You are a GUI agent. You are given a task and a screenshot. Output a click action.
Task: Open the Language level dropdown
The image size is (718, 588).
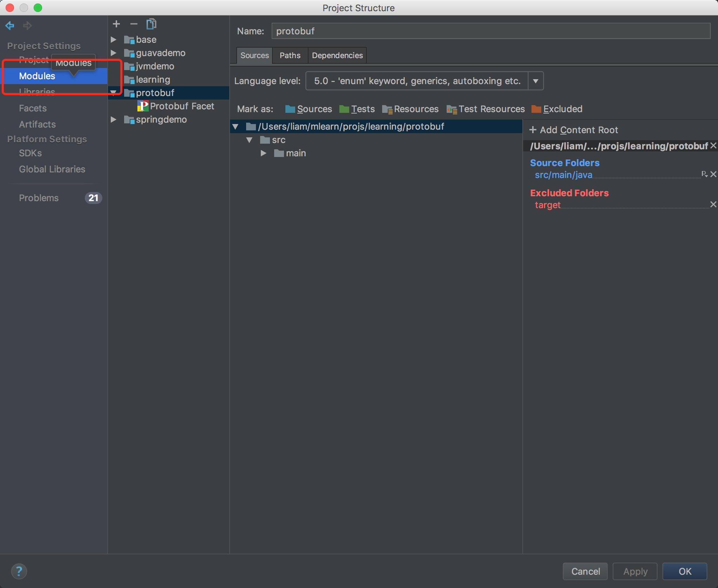coord(535,81)
